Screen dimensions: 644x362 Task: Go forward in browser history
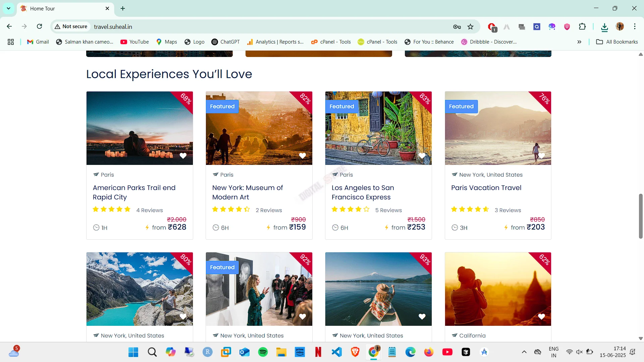[x=24, y=26]
